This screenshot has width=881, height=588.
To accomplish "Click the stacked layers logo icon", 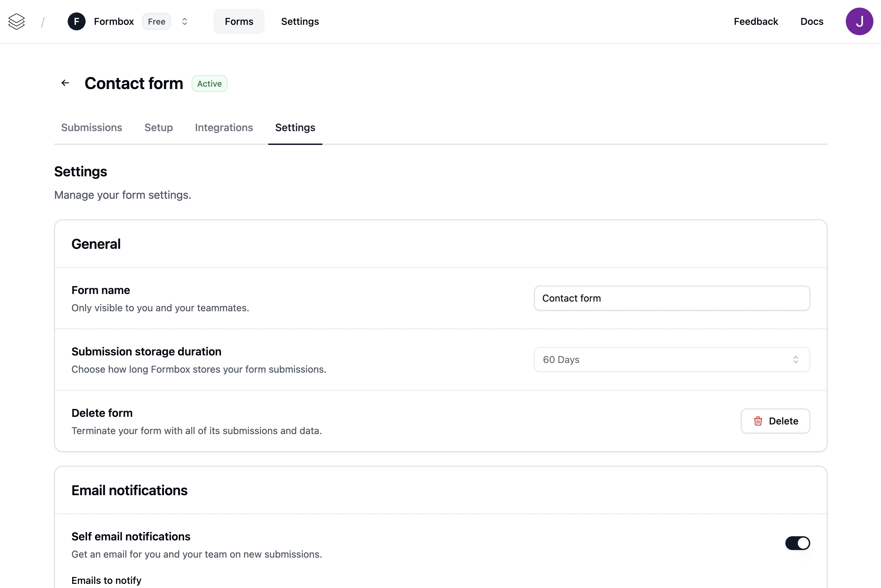I will [17, 21].
